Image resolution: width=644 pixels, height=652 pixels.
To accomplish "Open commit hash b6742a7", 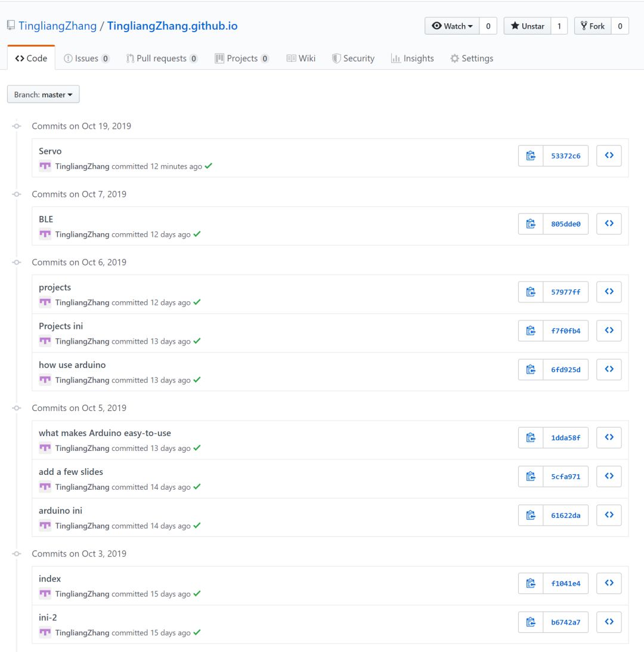I will point(565,622).
